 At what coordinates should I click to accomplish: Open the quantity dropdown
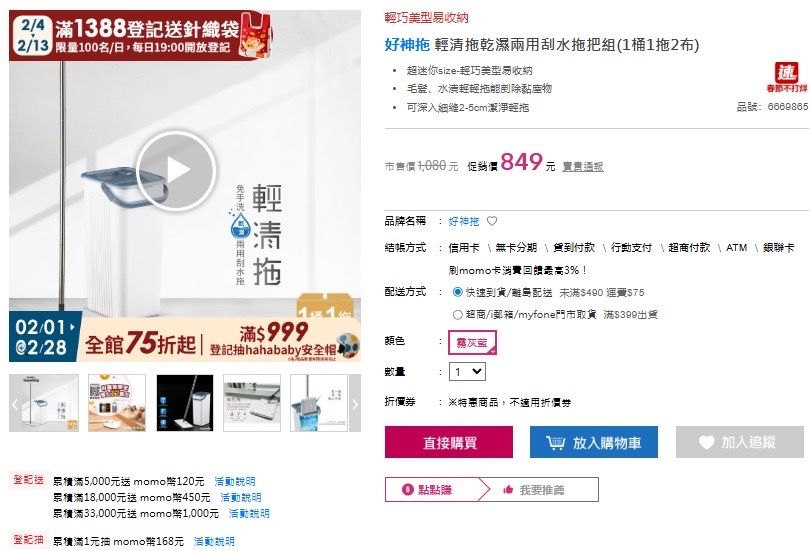click(468, 371)
